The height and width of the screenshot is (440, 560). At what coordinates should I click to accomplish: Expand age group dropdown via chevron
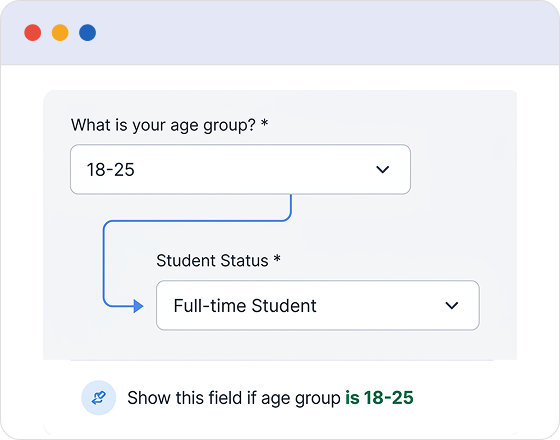pos(382,169)
